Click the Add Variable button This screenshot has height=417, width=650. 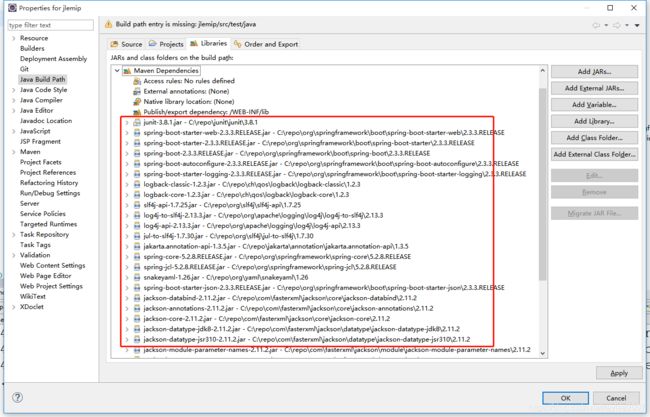click(594, 105)
